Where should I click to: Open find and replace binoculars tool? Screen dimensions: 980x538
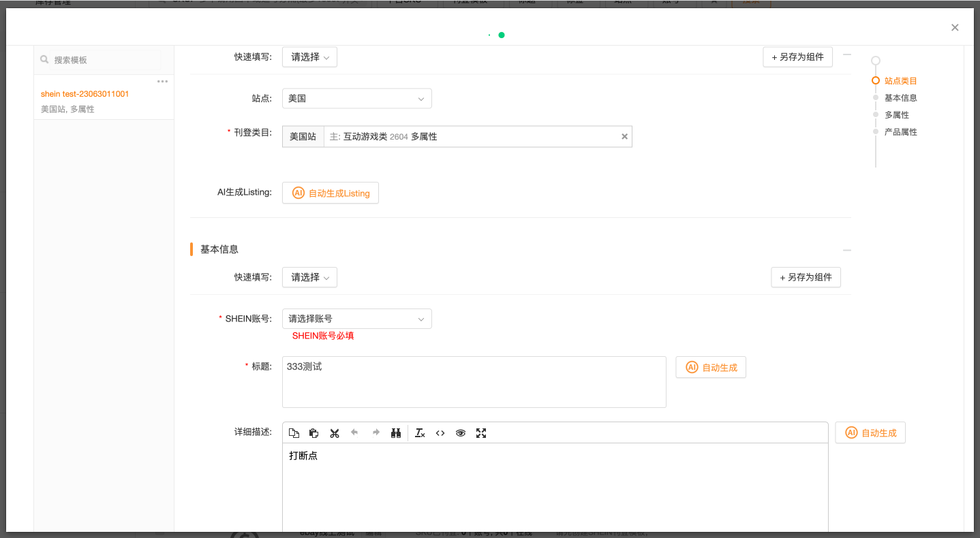click(395, 433)
